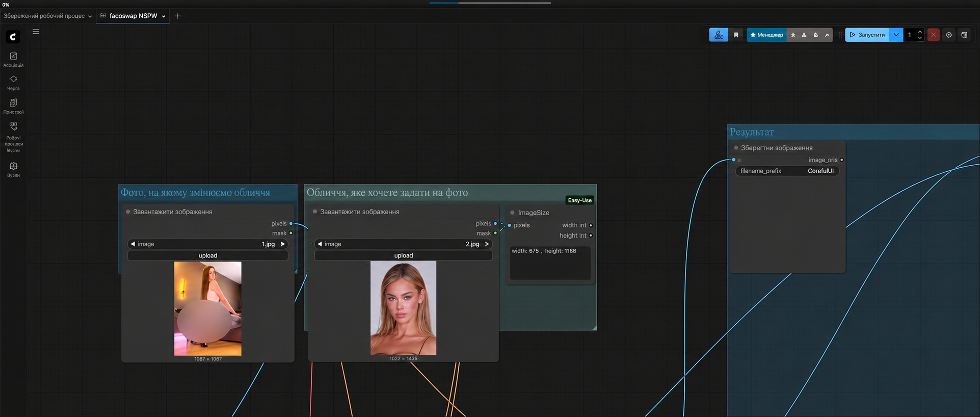Open the Devices (Пристрої) sidebar icon
This screenshot has width=980, height=417.
pos(13,106)
